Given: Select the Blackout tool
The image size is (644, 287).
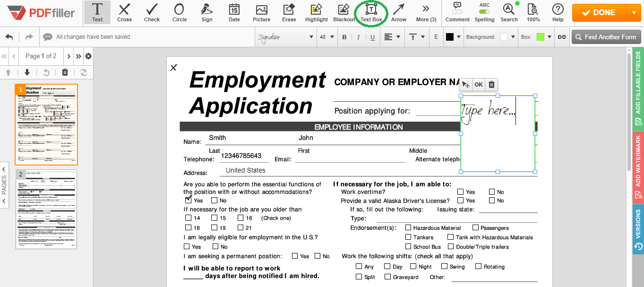Looking at the screenshot, I should pos(343,13).
